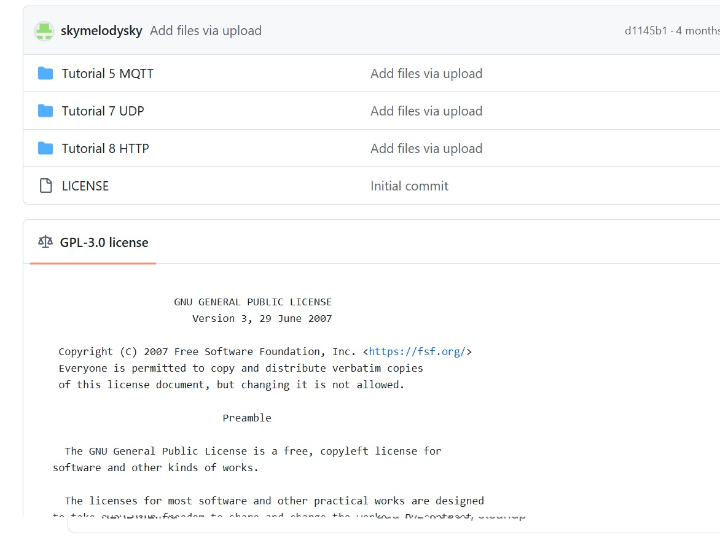Follow the https://fsf.org/ link

tap(418, 352)
